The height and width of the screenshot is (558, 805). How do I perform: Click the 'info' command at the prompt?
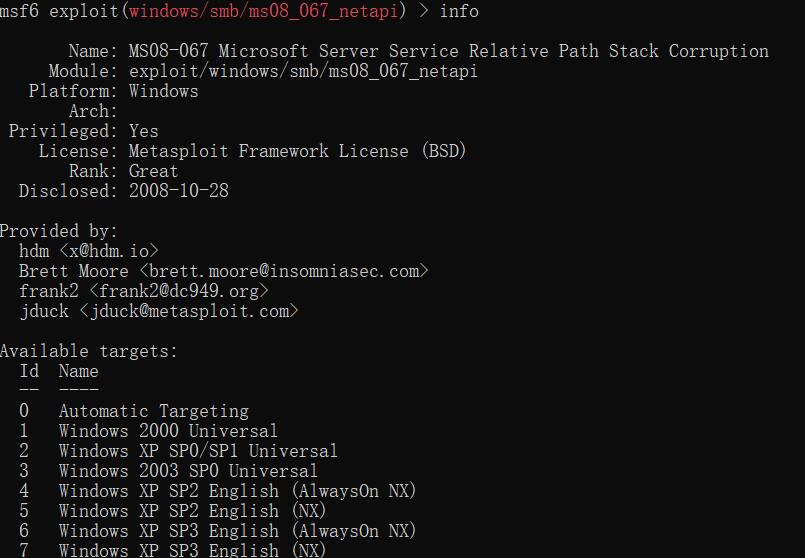coord(459,11)
